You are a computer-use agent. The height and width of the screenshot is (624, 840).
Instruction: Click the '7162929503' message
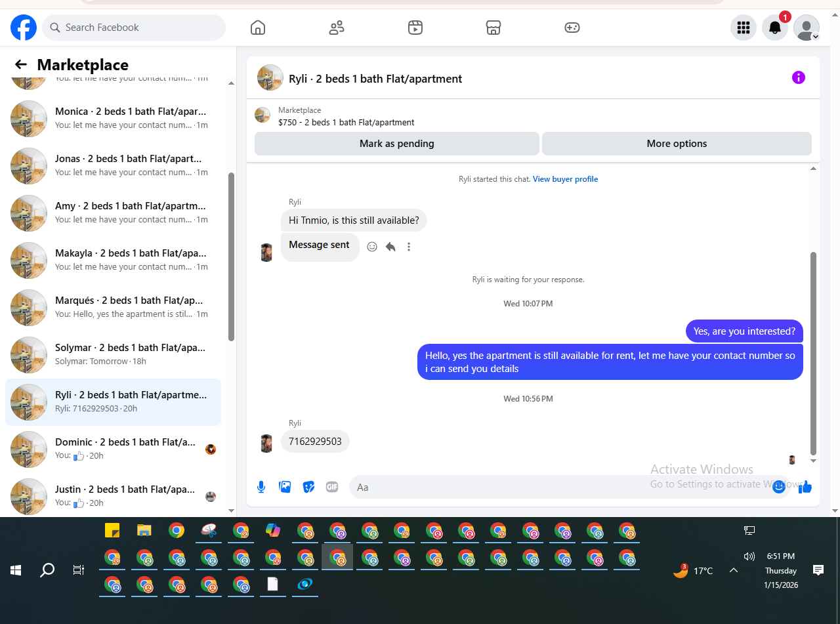[x=315, y=442]
